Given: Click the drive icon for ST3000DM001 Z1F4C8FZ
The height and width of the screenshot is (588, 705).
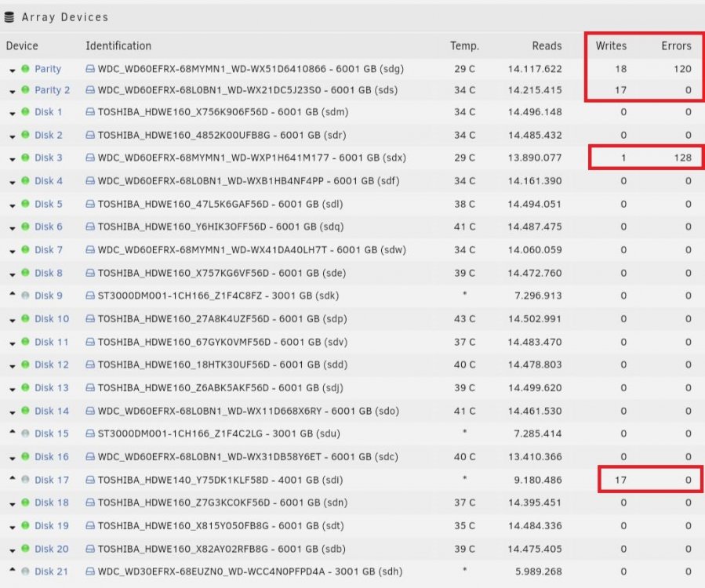Looking at the screenshot, I should [x=90, y=296].
